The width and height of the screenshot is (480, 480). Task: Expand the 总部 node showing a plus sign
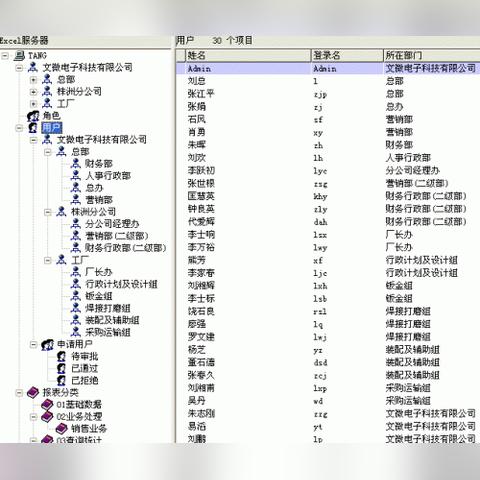click(33, 80)
